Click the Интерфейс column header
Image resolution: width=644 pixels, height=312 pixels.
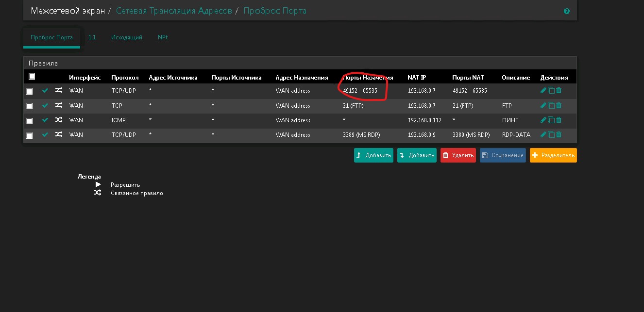click(x=85, y=78)
